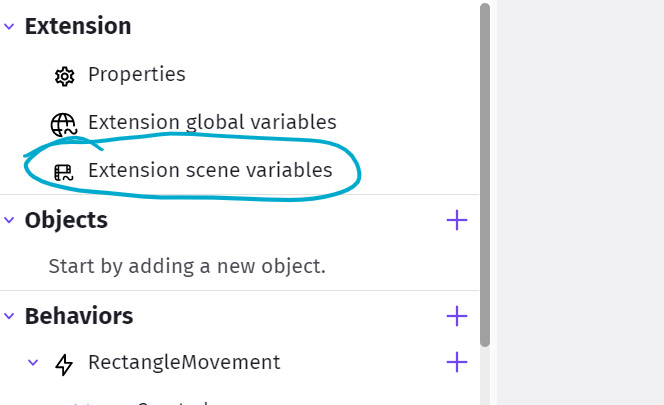Collapse the RectangleMovement behavior chevron
This screenshot has height=405, width=664.
[33, 363]
